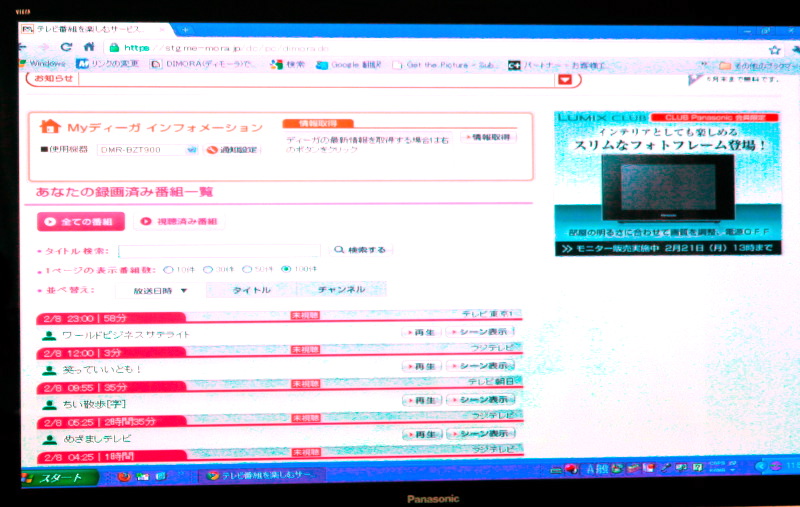
Task: Select 30件 per page radio button
Action: 208,269
